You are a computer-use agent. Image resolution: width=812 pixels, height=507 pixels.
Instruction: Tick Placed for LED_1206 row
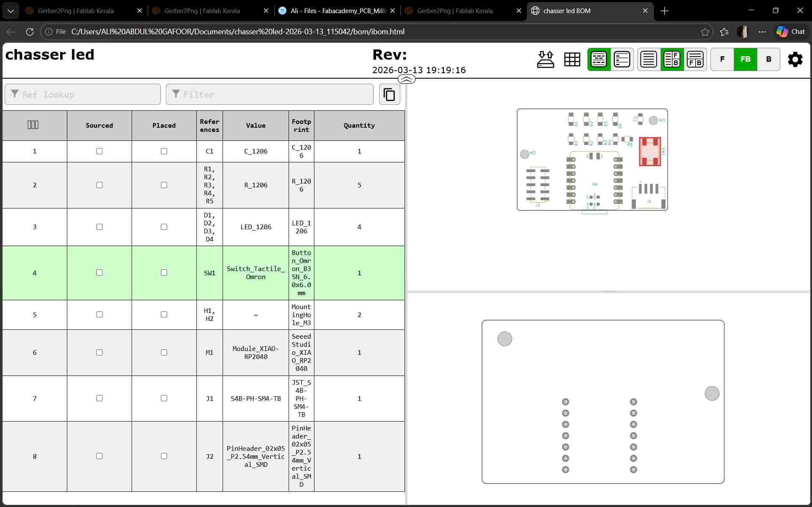coord(164,227)
